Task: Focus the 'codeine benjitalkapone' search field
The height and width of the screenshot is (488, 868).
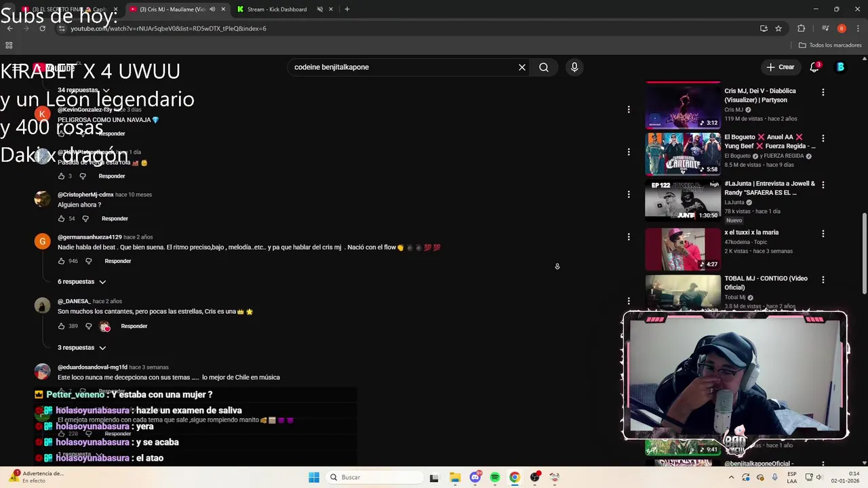Action: [x=403, y=67]
